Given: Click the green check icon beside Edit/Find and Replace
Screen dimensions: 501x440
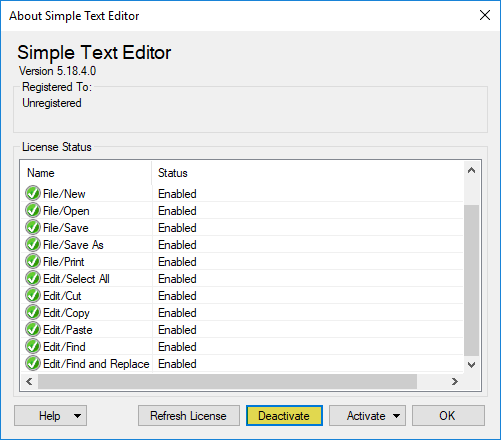Looking at the screenshot, I should pos(33,363).
